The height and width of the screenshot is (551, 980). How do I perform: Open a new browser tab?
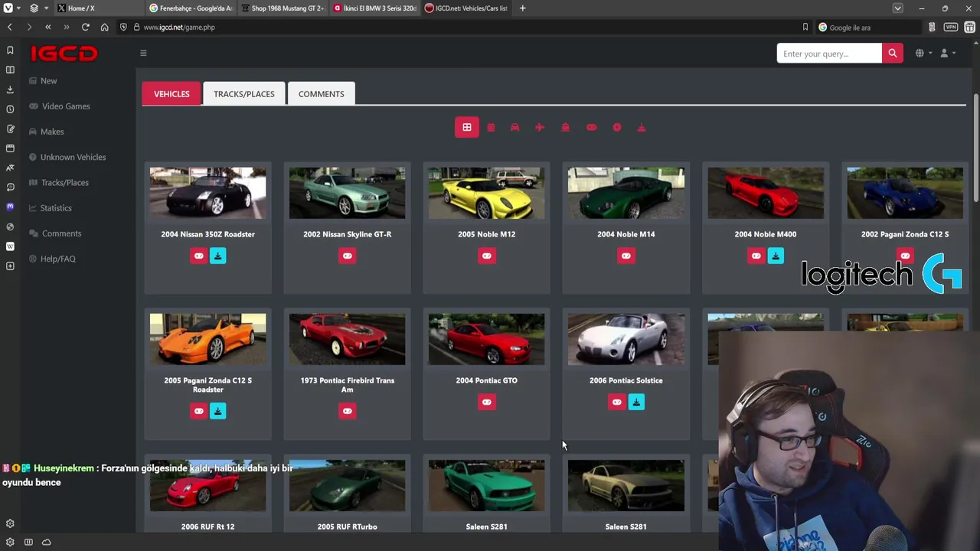[522, 8]
